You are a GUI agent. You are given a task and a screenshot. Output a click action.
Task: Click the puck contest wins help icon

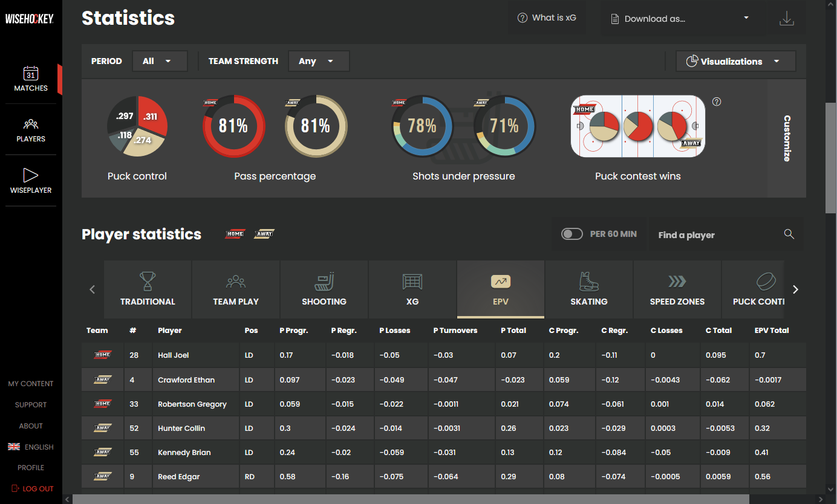(717, 102)
